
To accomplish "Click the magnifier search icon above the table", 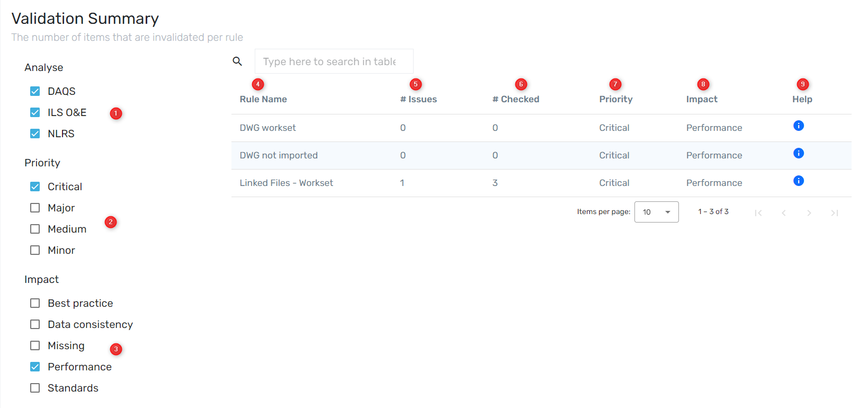I will [x=237, y=61].
